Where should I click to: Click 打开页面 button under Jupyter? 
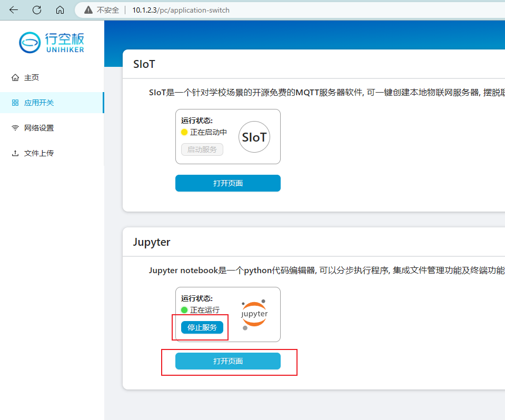tap(227, 361)
